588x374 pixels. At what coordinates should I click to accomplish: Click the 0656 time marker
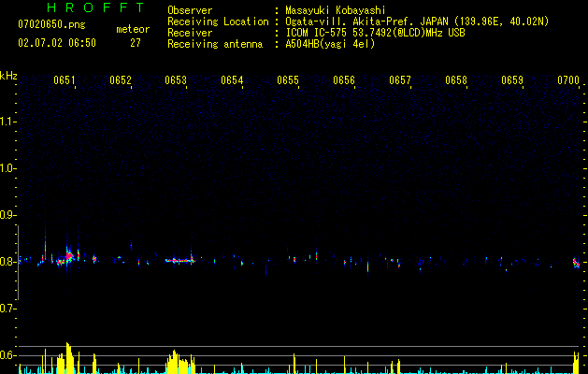click(x=344, y=80)
